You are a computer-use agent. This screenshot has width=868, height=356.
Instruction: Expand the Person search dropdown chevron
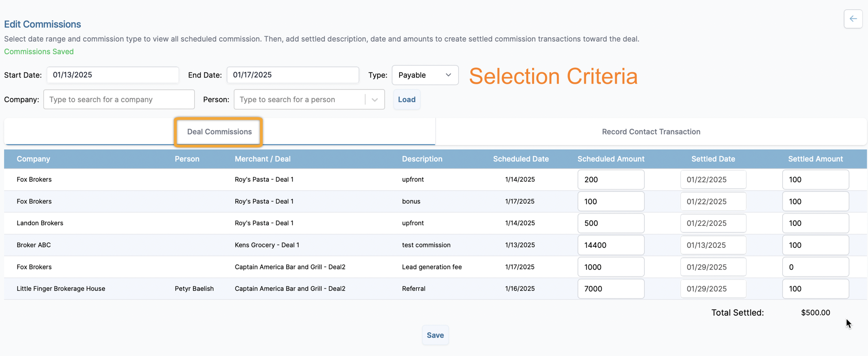tap(375, 100)
